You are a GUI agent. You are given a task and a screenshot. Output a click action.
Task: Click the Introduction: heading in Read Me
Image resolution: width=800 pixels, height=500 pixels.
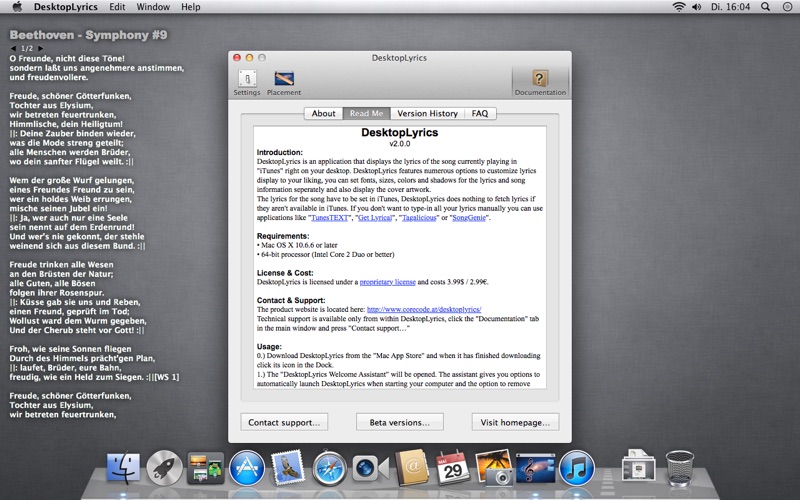coord(280,152)
